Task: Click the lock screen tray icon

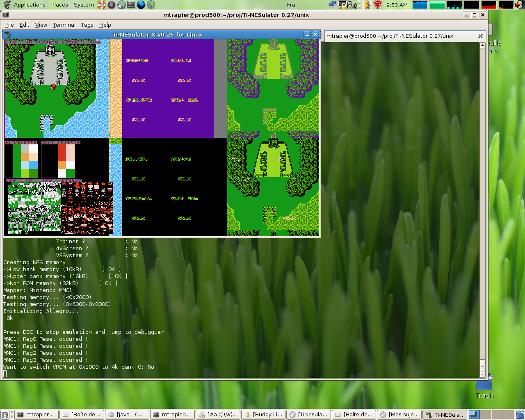Action: [x=342, y=5]
